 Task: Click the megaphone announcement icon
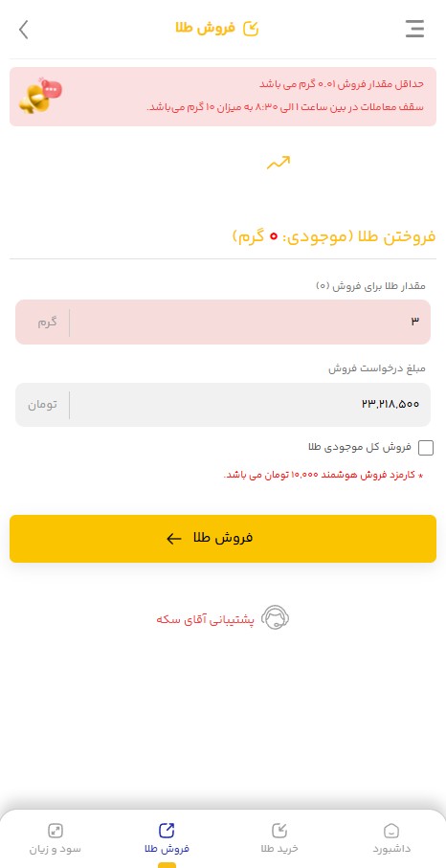(x=40, y=96)
